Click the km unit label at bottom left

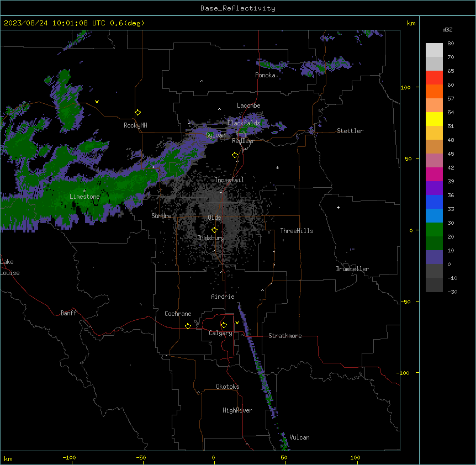click(8, 458)
